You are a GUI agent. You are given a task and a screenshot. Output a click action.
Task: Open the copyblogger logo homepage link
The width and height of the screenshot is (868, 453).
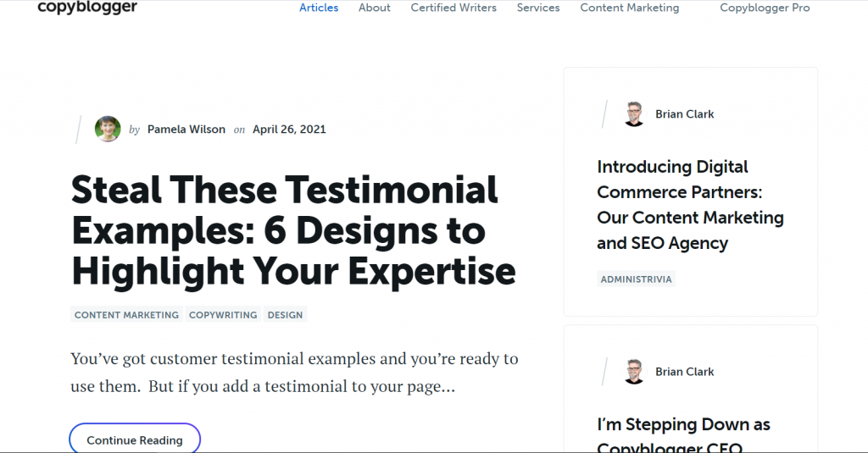[87, 7]
